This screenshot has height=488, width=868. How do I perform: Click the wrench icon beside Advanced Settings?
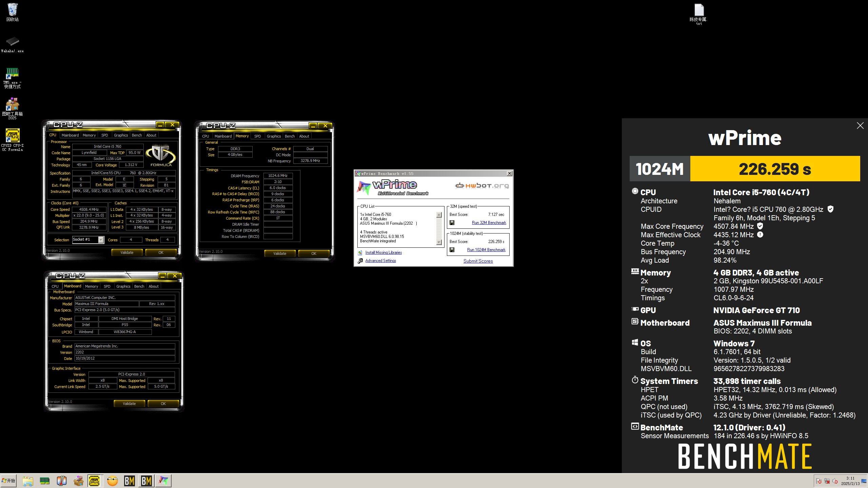point(360,261)
